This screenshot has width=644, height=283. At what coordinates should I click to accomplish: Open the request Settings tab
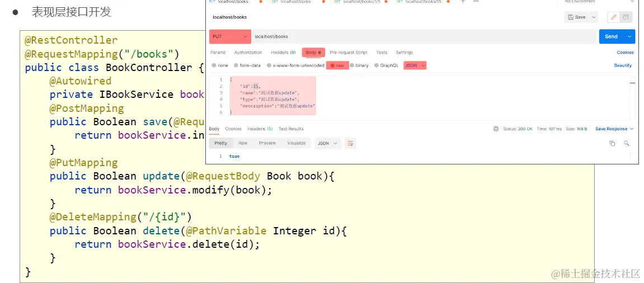(404, 53)
